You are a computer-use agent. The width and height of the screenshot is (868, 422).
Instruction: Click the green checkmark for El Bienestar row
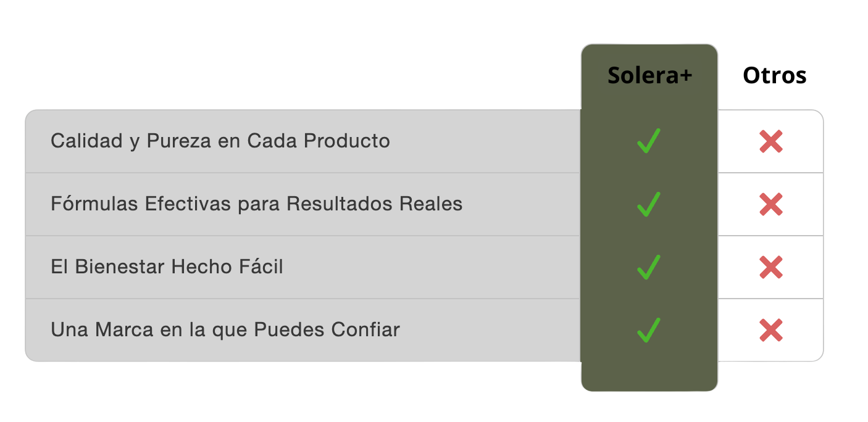pyautogui.click(x=648, y=267)
